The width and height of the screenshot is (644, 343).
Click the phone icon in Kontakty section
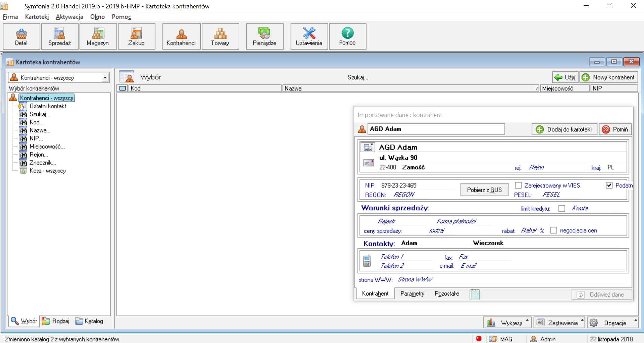click(367, 261)
